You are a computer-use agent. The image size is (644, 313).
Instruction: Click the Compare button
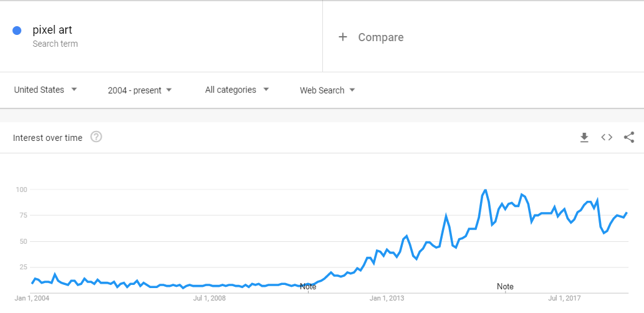click(371, 37)
